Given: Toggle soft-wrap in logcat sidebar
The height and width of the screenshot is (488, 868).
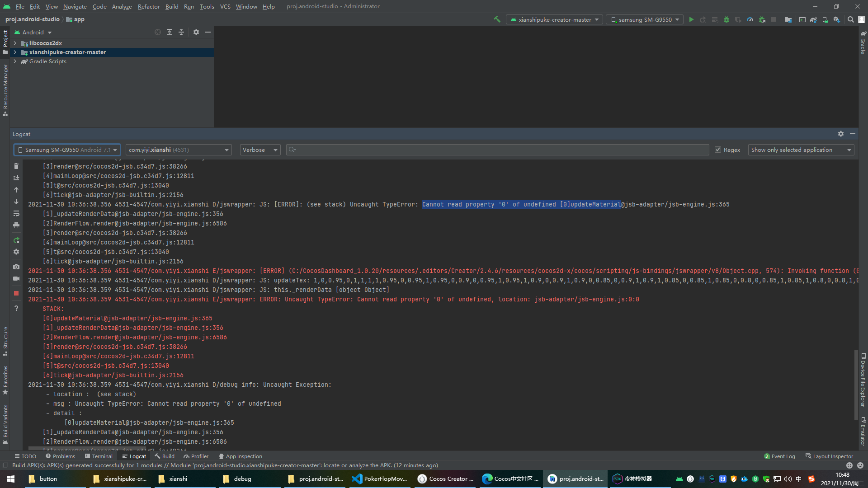Looking at the screenshot, I should (16, 213).
